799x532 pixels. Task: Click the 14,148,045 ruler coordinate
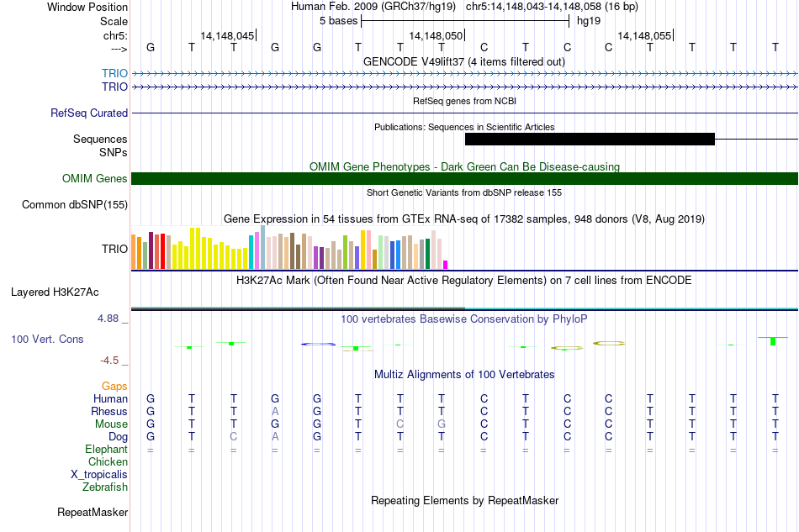click(x=227, y=35)
